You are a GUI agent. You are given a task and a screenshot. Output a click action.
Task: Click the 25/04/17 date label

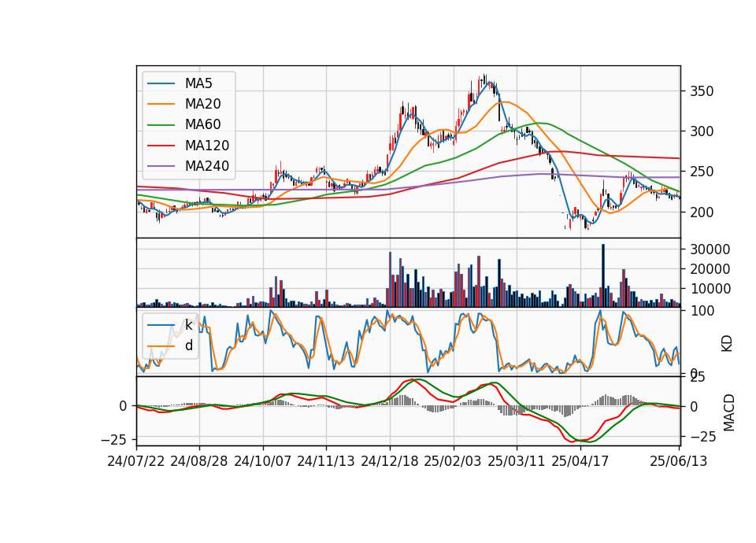580,461
